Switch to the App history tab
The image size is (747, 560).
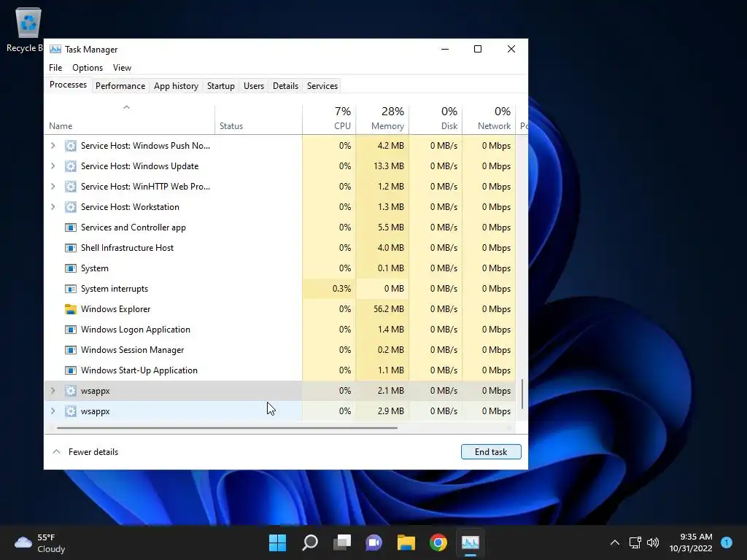pyautogui.click(x=176, y=86)
